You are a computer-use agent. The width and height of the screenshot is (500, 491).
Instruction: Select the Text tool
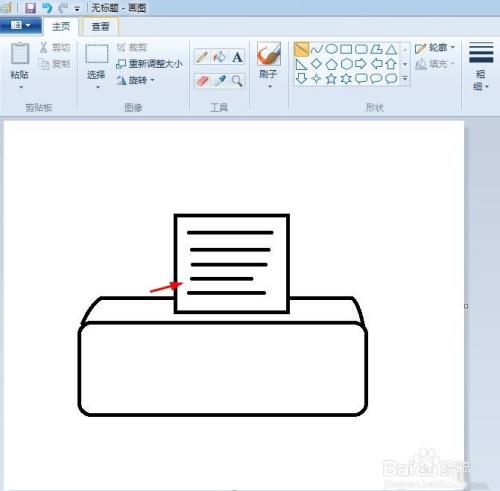237,57
